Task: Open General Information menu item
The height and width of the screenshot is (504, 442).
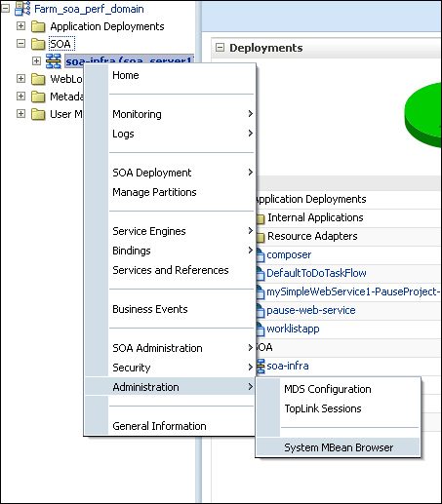Action: coord(170,426)
